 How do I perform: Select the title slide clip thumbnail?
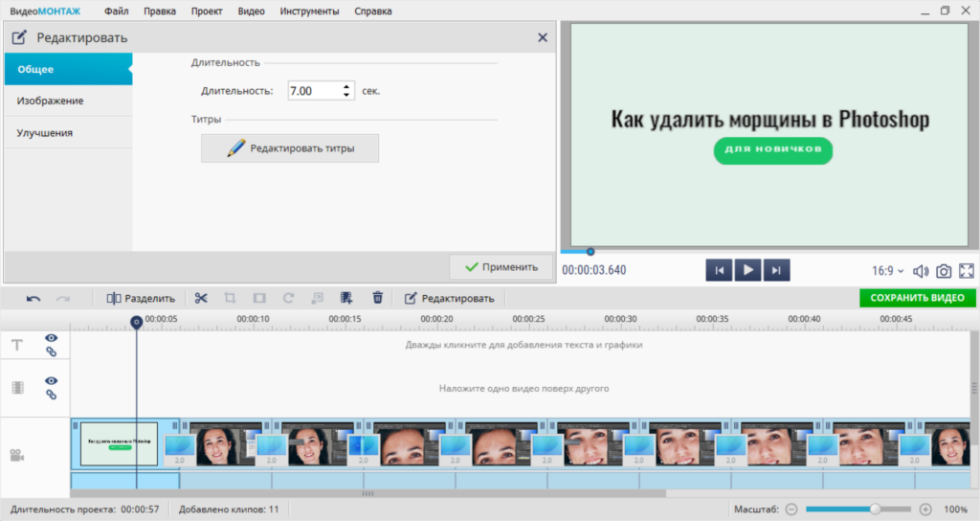119,444
